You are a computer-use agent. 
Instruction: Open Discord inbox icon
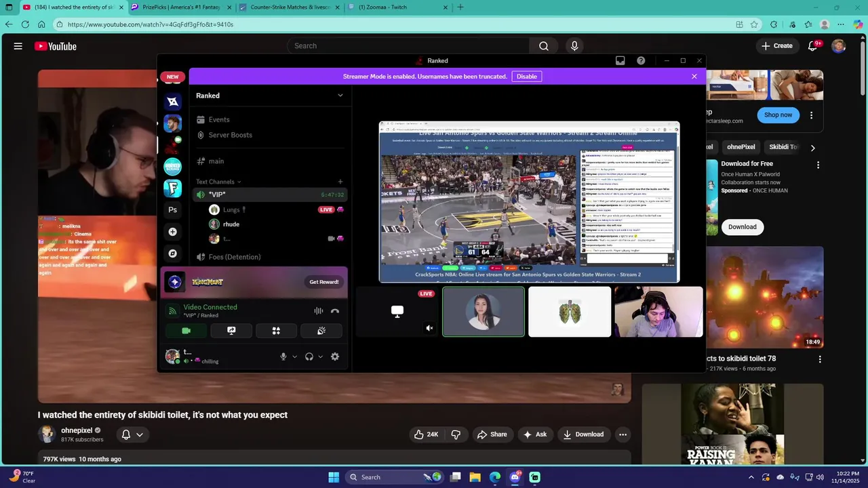620,61
